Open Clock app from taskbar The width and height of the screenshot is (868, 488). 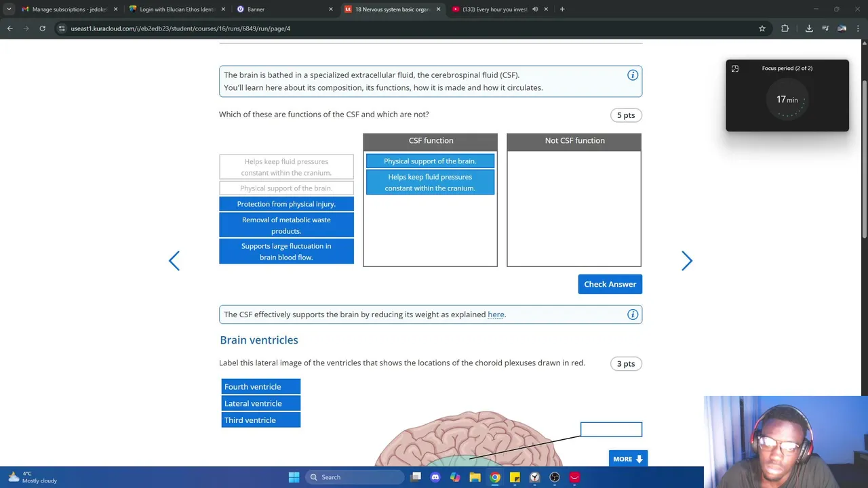pos(535,477)
